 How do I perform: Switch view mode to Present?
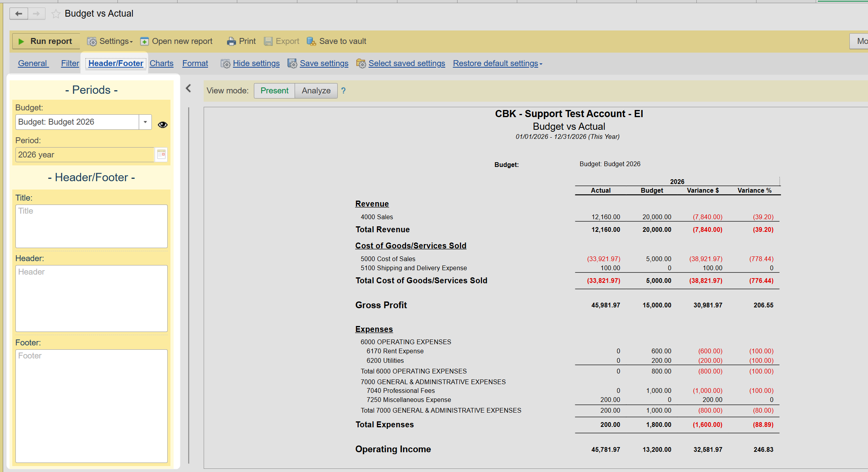(x=274, y=91)
